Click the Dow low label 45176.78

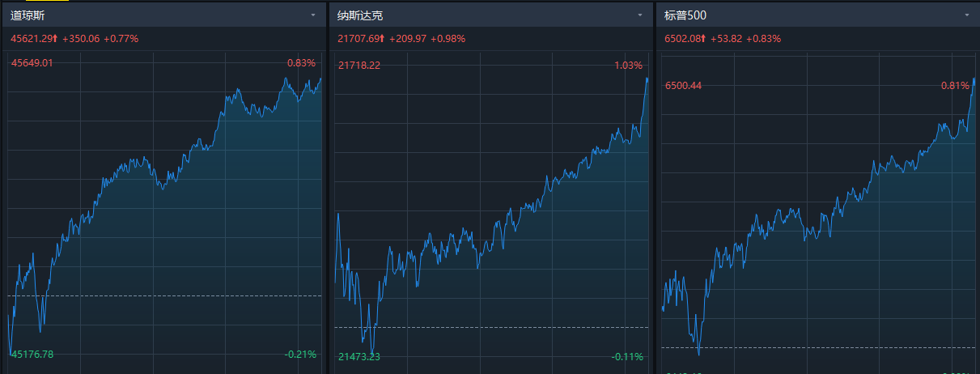click(x=32, y=354)
